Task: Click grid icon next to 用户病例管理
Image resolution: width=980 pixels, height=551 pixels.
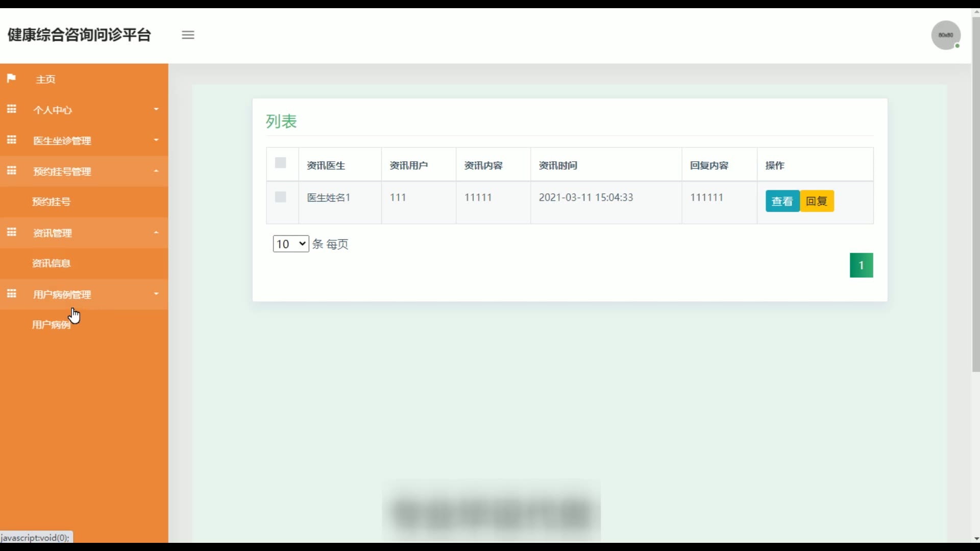Action: pos(11,293)
